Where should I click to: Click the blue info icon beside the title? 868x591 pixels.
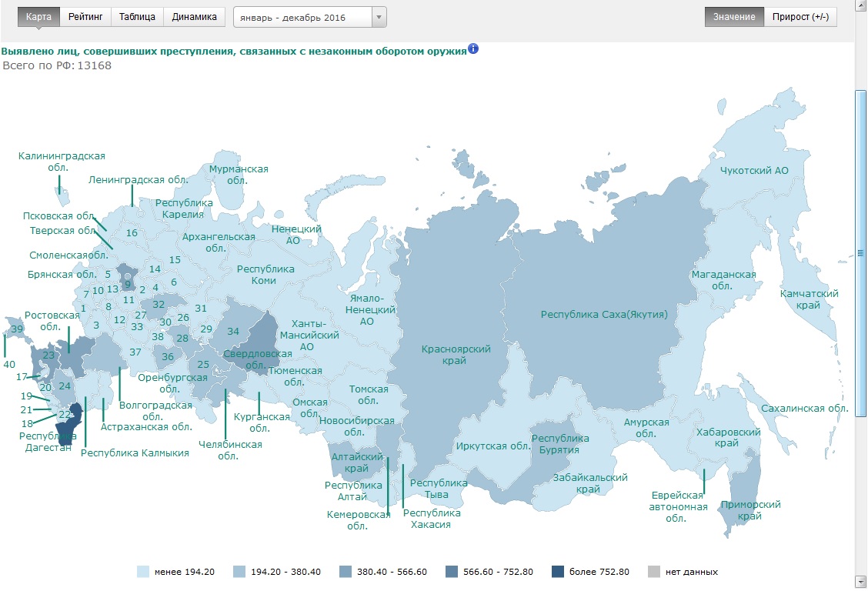tap(473, 48)
